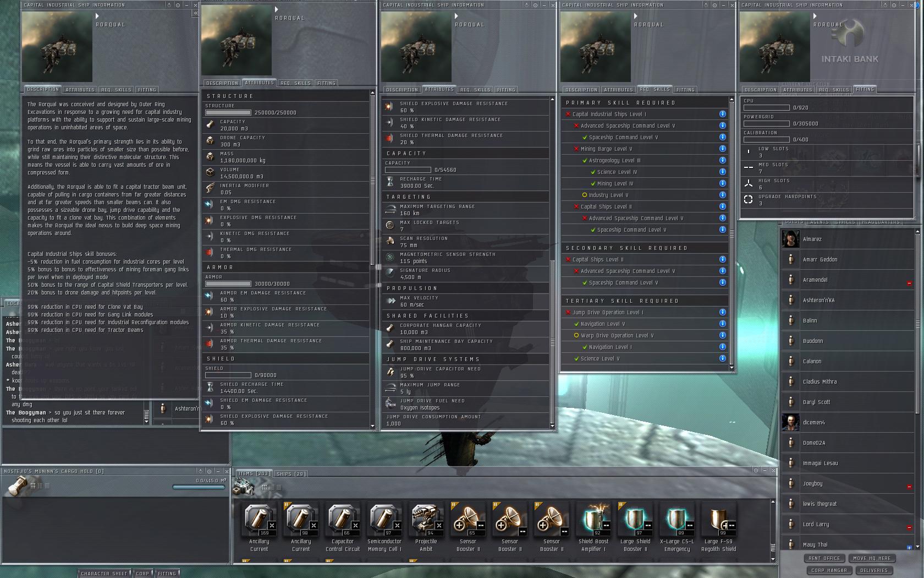This screenshot has height=578, width=924.
Task: Click the powergrid 0/305000 usage bar
Action: point(766,124)
